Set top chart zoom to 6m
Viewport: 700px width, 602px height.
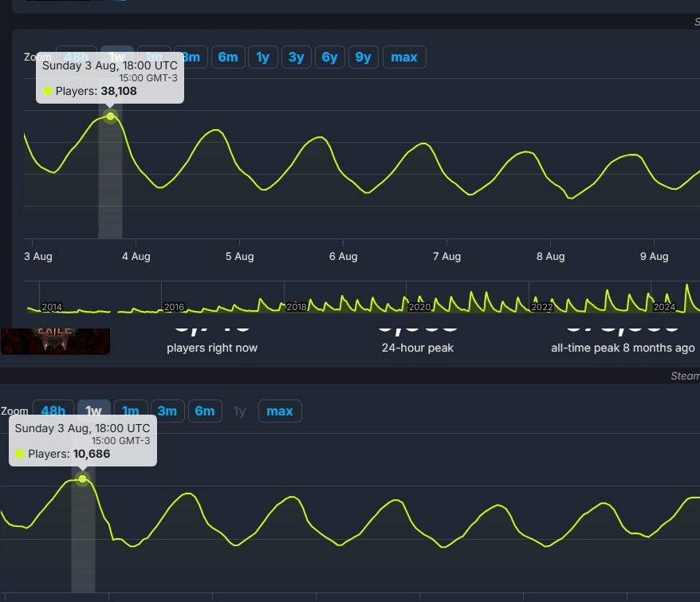tap(228, 57)
